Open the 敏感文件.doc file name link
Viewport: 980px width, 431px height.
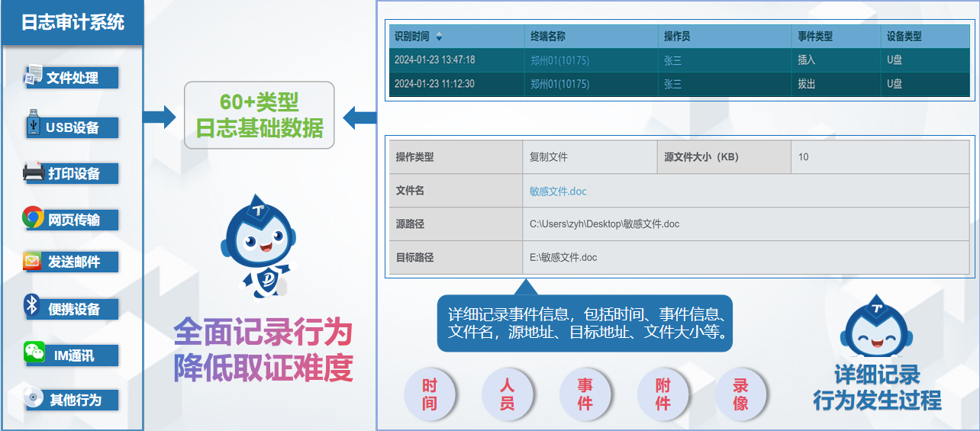[558, 191]
